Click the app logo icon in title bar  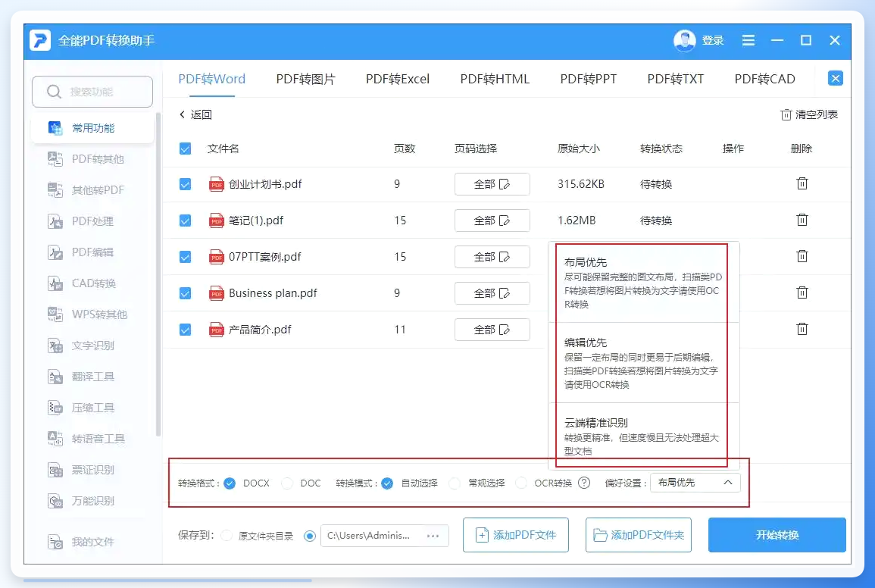40,40
